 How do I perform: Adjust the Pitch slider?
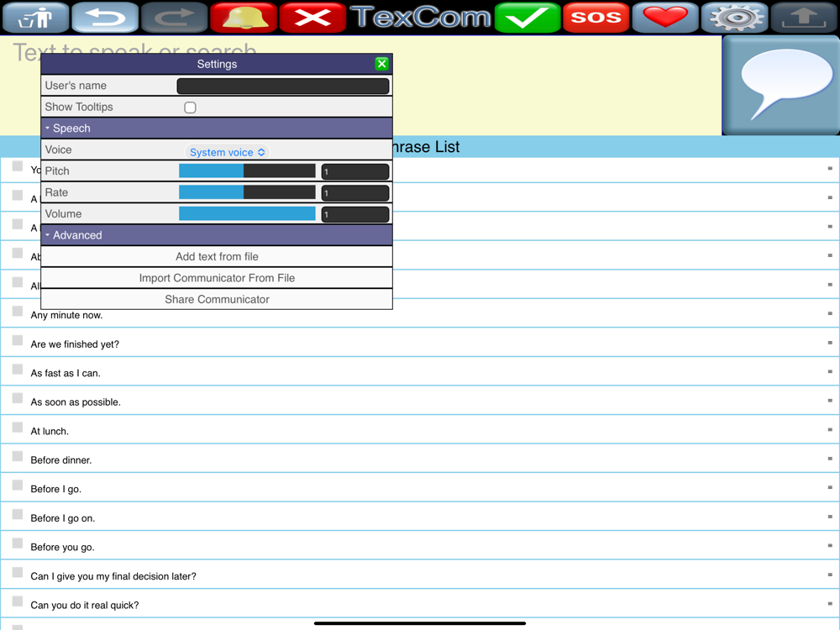click(x=247, y=171)
